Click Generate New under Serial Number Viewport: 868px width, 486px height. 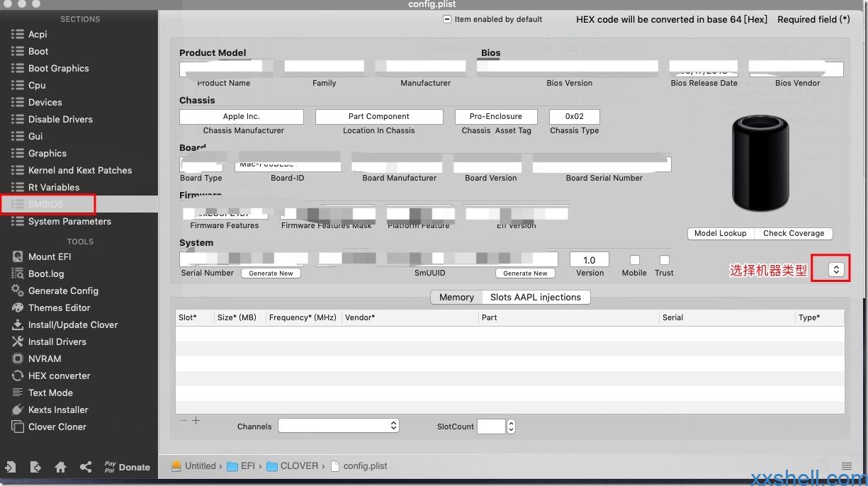(271, 273)
